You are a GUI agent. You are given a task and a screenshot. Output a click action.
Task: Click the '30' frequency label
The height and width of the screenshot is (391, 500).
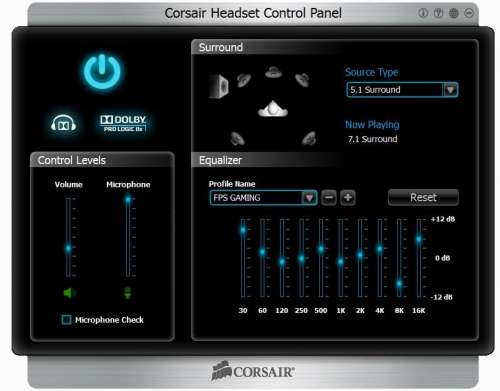click(243, 311)
